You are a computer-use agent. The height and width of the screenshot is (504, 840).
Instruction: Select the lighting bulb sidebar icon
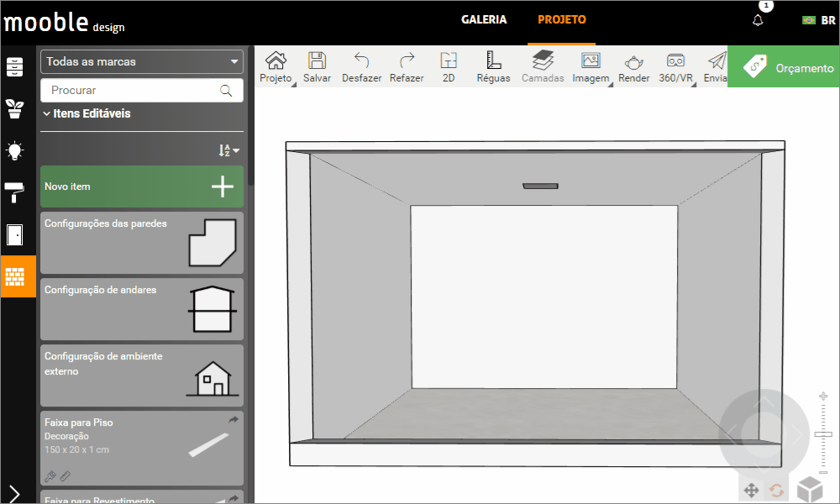click(14, 150)
